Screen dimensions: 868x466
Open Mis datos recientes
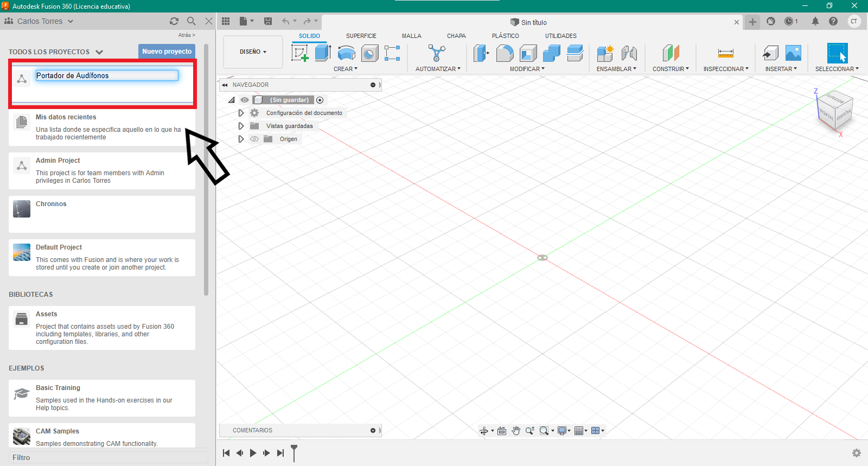tap(102, 127)
